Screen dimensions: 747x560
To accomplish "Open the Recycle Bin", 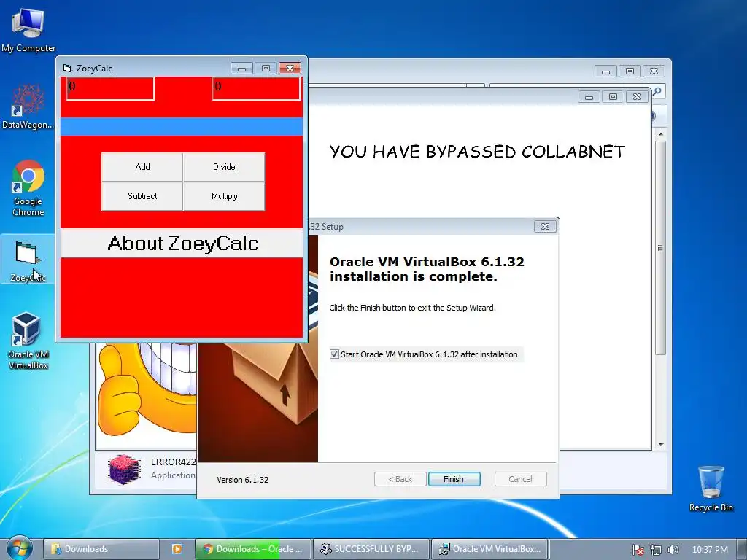I will pos(711,488).
